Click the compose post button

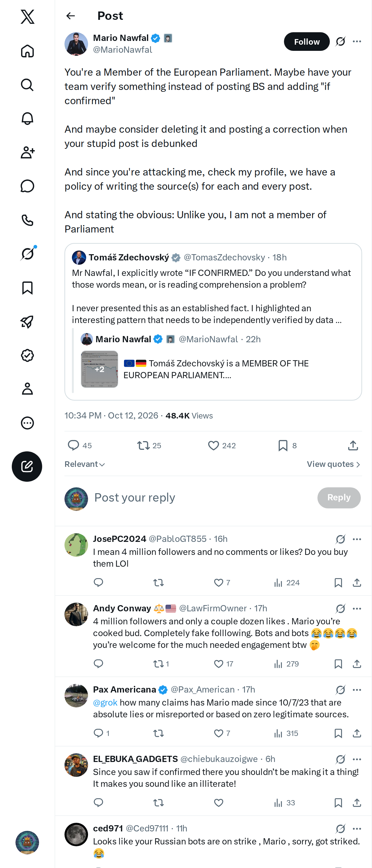point(27,466)
